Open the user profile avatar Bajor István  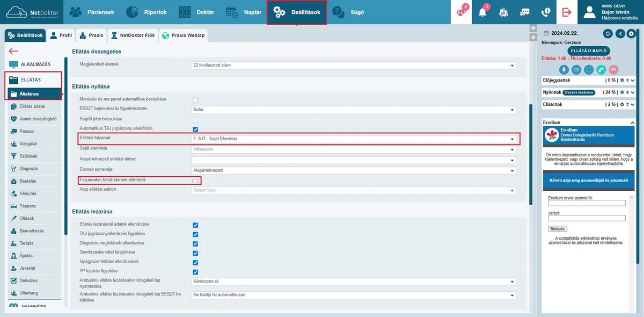tap(591, 12)
